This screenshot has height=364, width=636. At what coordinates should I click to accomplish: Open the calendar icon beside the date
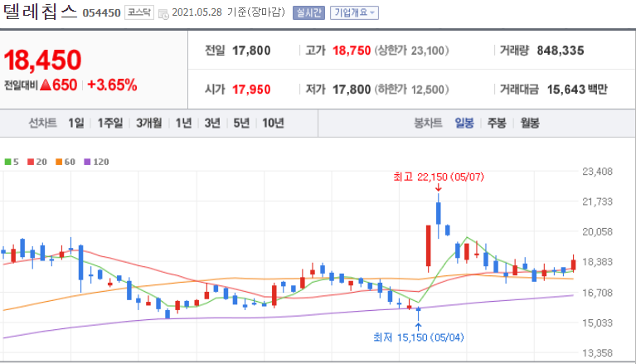point(163,14)
